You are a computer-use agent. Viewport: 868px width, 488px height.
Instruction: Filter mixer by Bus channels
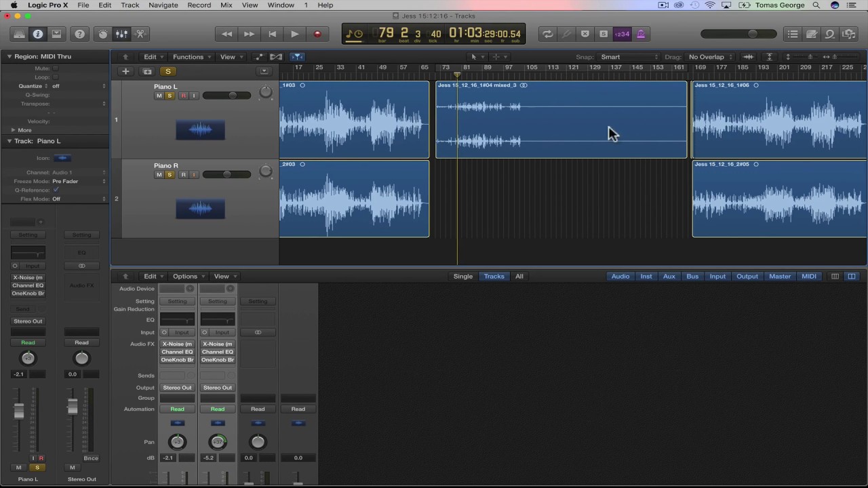(692, 277)
